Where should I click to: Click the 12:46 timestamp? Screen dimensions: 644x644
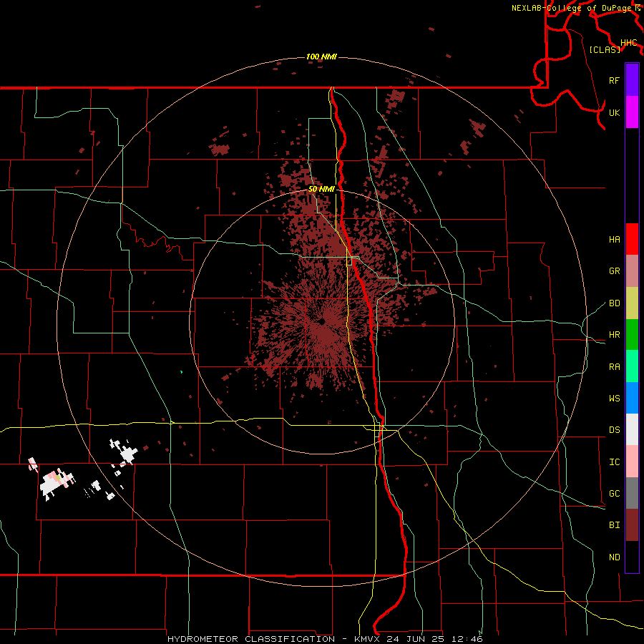coord(469,639)
